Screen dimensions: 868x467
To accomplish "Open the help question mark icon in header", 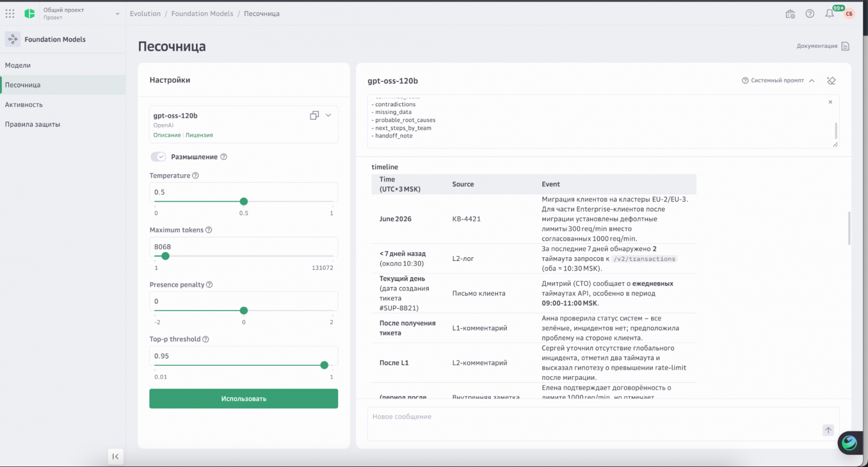I will 810,14.
